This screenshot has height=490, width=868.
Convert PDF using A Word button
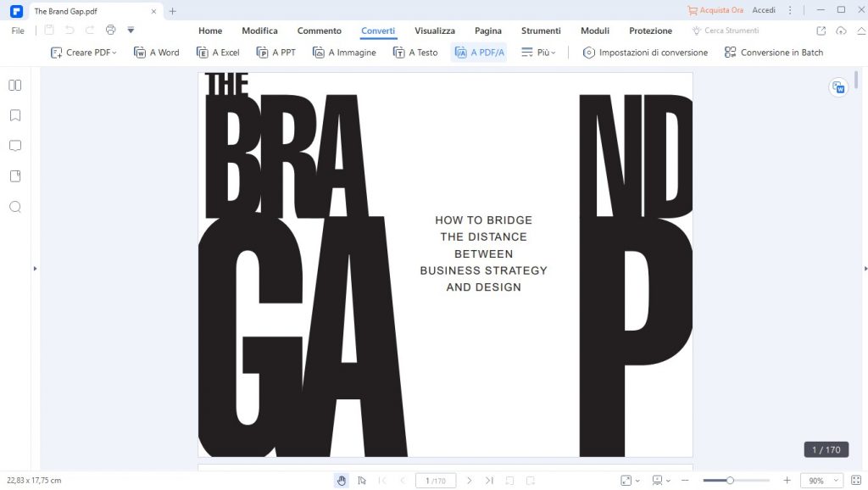[x=157, y=53]
